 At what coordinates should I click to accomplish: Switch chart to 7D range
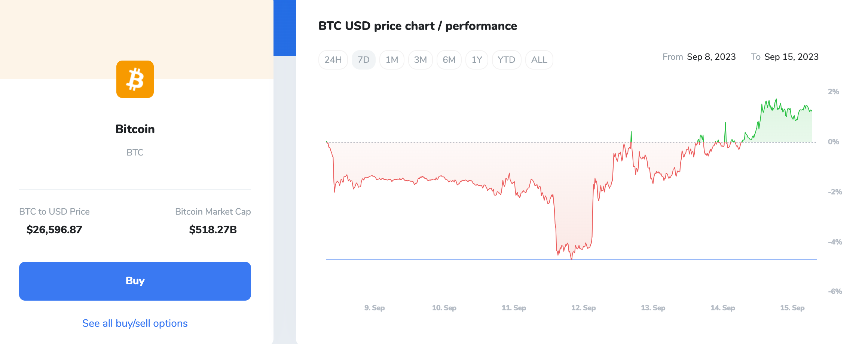(x=363, y=60)
